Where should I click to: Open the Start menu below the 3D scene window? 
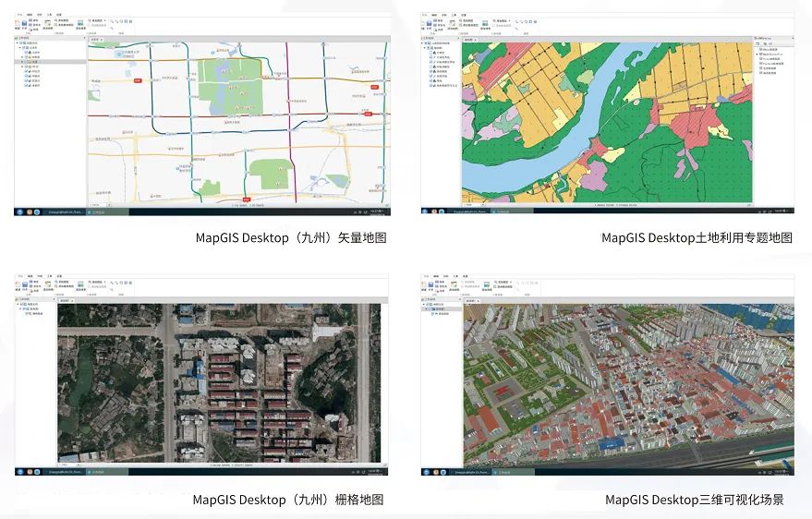426,472
